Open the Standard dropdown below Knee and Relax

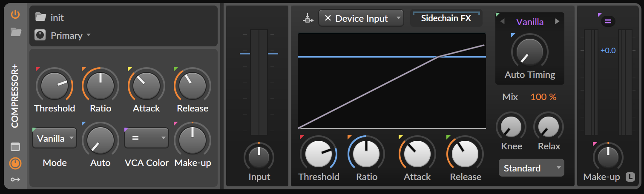[x=531, y=168]
